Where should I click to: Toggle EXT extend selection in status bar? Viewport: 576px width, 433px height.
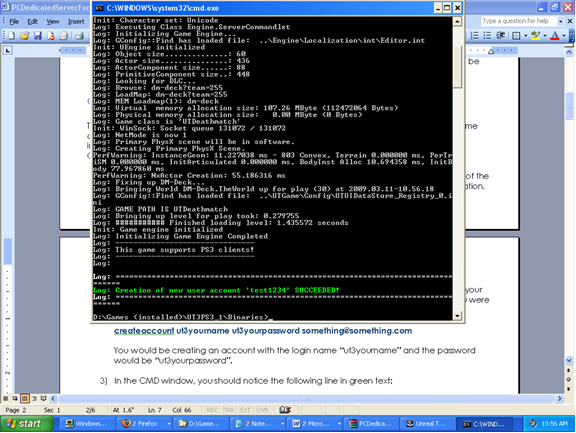[x=245, y=410]
